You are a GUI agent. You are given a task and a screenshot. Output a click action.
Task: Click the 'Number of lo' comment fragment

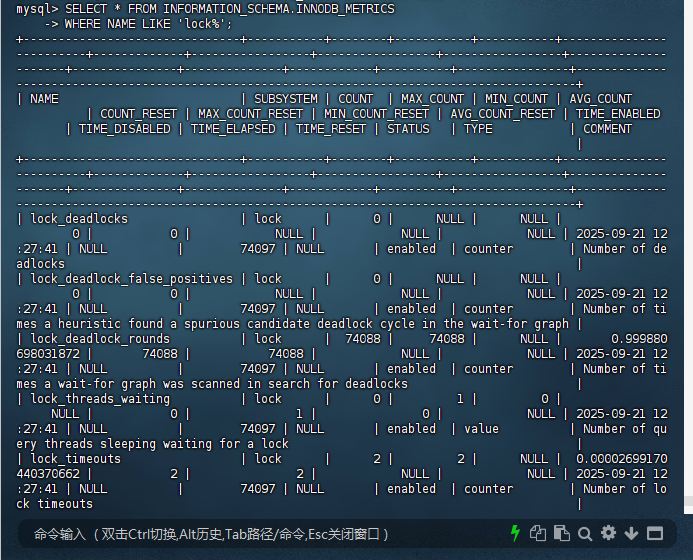click(625, 489)
